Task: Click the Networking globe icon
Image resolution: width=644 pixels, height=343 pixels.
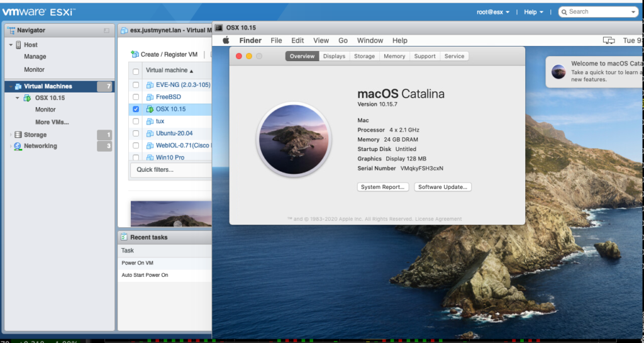Action: click(x=18, y=146)
